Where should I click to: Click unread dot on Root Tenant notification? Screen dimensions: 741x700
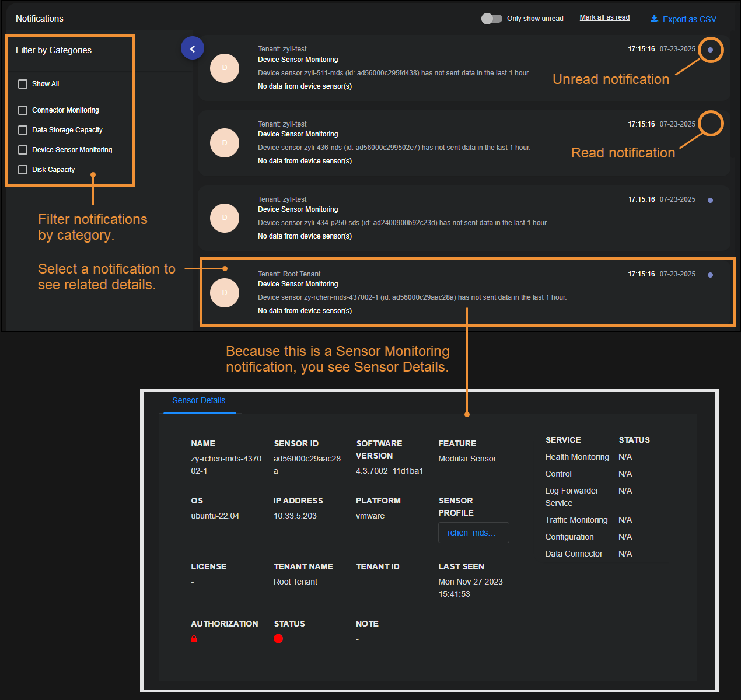point(710,275)
